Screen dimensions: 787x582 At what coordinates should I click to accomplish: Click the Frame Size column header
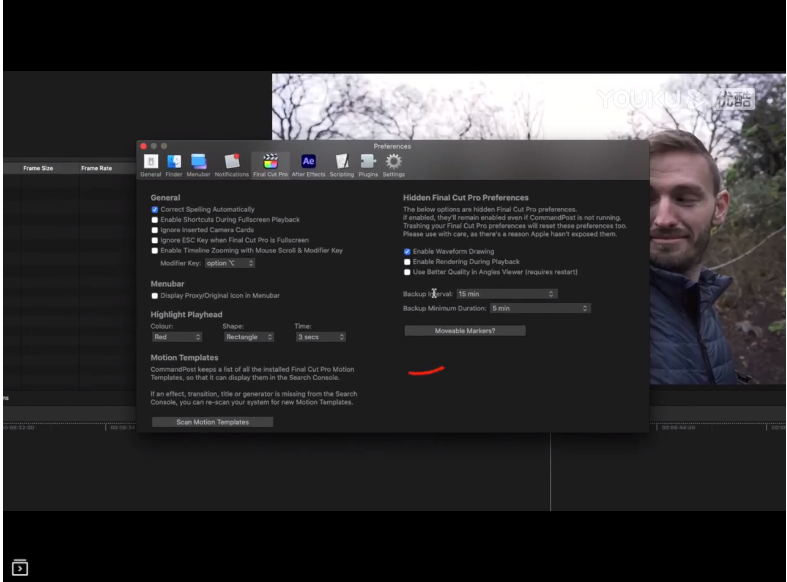38,168
